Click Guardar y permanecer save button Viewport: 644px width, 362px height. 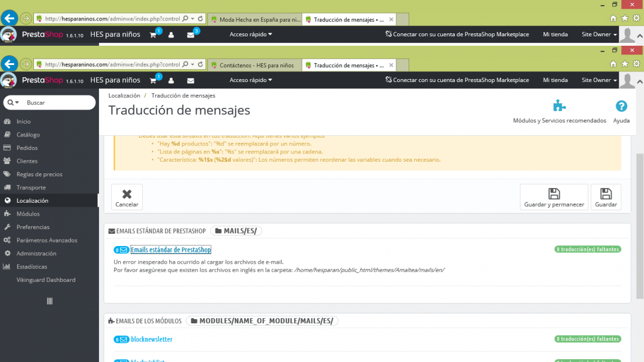coord(554,197)
